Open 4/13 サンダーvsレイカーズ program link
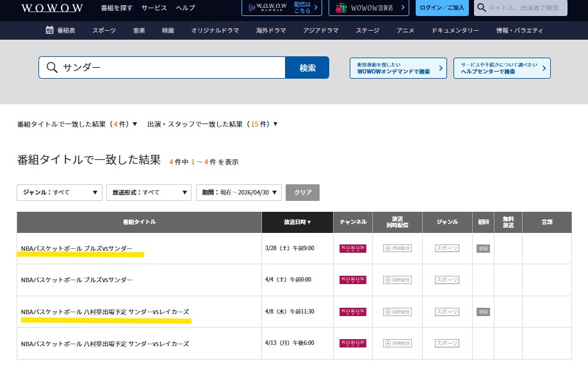Viewport: 588px width, 366px height. pos(104,344)
